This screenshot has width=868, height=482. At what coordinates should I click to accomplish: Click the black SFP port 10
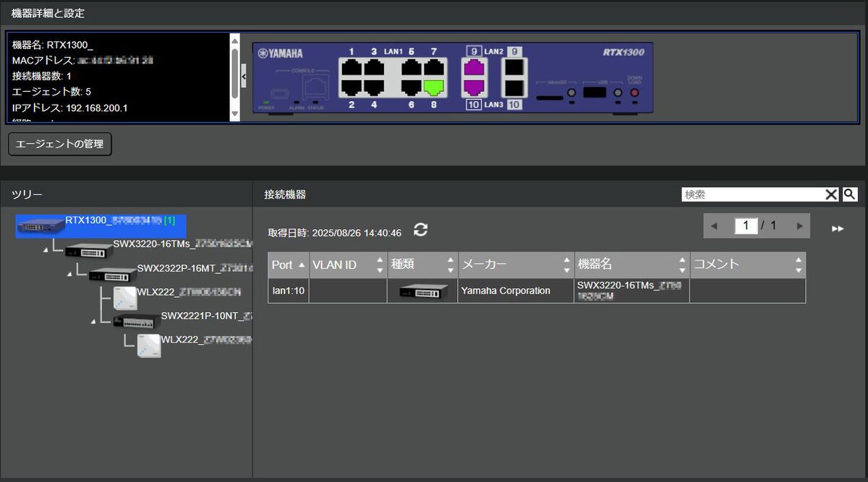point(514,87)
